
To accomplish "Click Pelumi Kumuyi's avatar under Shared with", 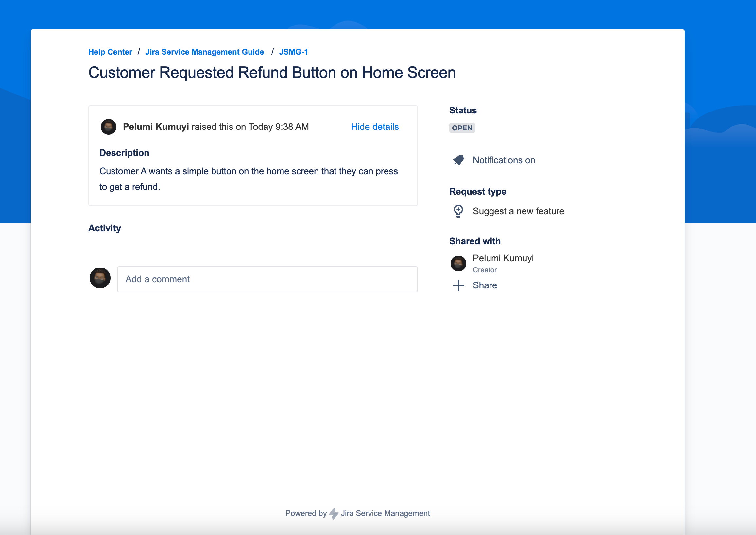I will [458, 263].
